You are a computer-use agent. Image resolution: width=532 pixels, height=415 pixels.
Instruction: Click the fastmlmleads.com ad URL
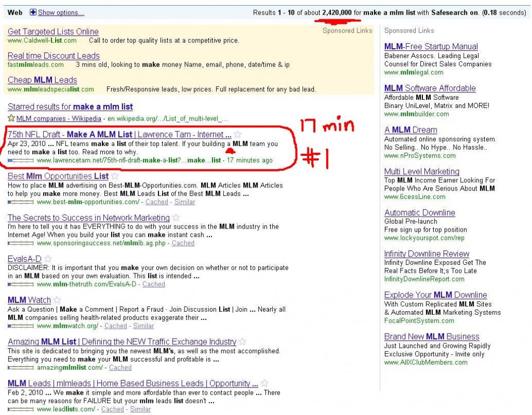[36, 64]
